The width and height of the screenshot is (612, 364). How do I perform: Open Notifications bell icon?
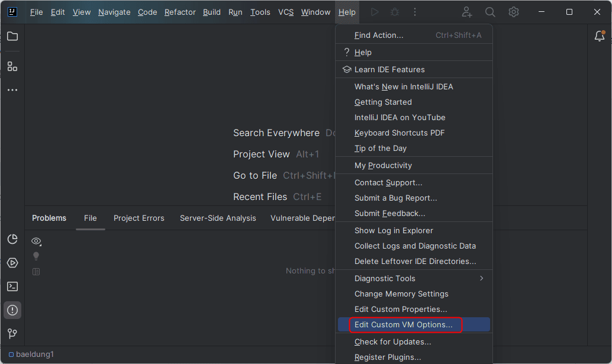point(600,36)
